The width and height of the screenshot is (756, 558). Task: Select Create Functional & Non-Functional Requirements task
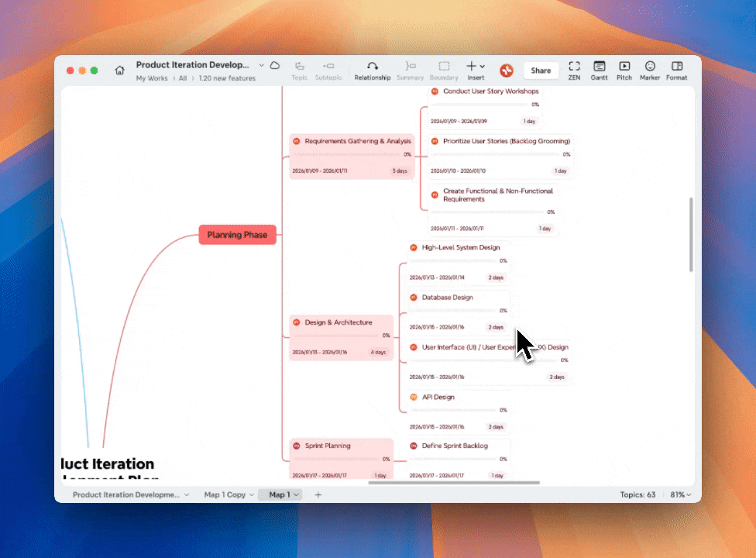pos(493,210)
